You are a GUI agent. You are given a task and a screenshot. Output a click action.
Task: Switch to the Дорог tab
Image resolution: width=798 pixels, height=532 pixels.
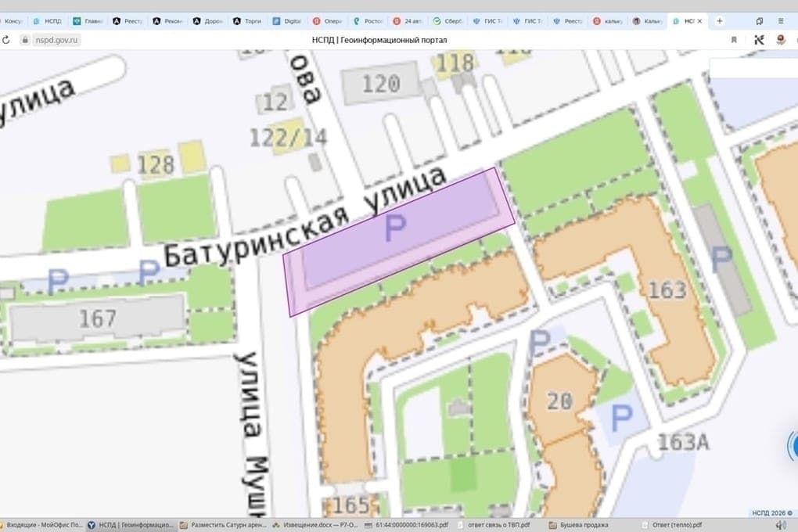pos(207,21)
